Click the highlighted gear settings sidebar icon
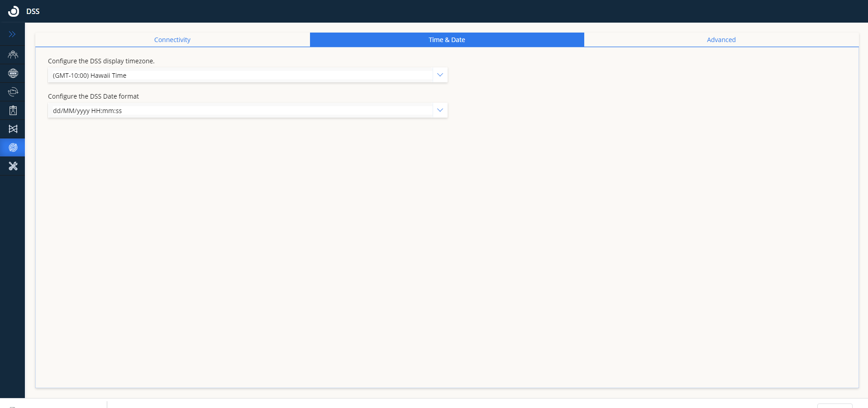This screenshot has height=408, width=868. [13, 147]
